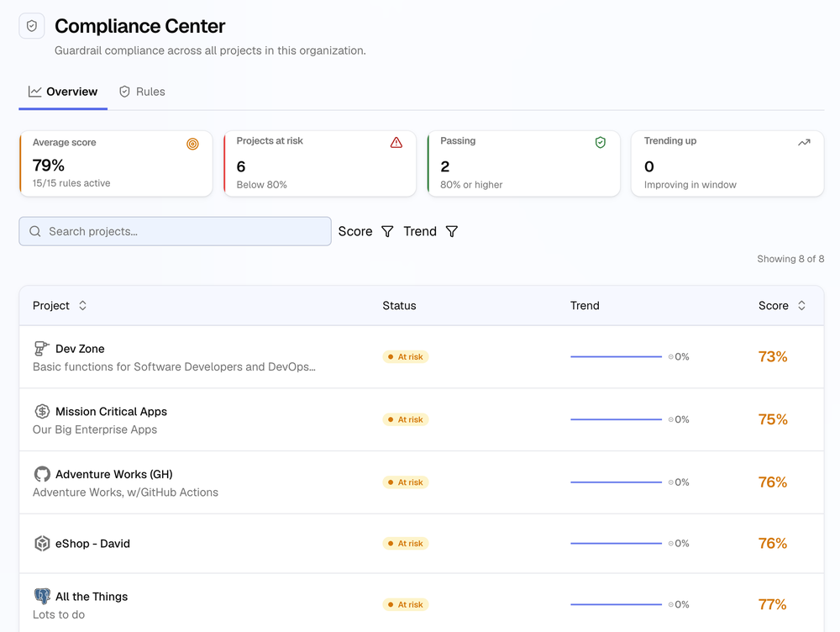840x632 pixels.
Task: Click the Compliance Center shield icon
Action: pos(32,26)
